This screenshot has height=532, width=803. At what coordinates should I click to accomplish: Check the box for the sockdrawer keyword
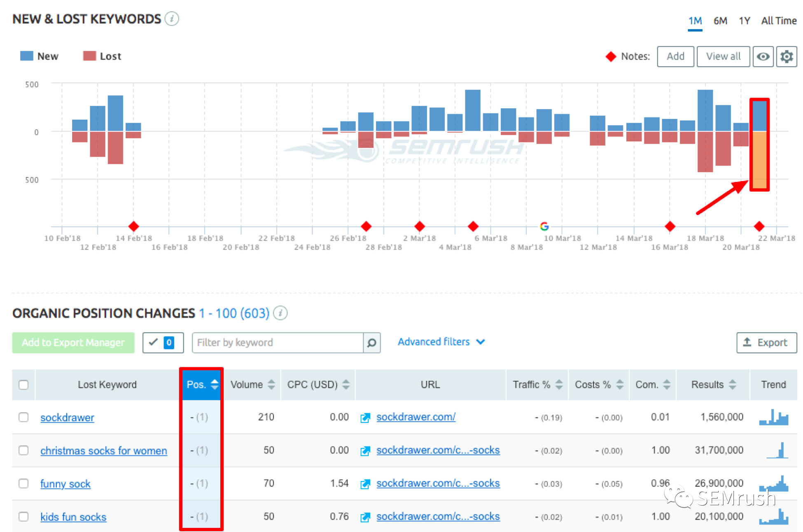pyautogui.click(x=23, y=417)
